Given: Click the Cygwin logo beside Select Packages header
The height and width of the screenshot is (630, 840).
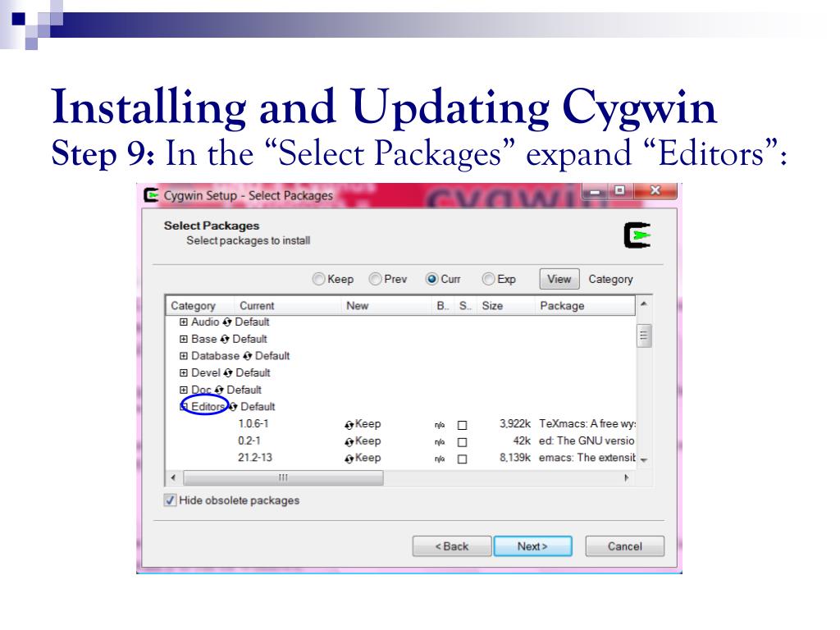Looking at the screenshot, I should coord(637,235).
